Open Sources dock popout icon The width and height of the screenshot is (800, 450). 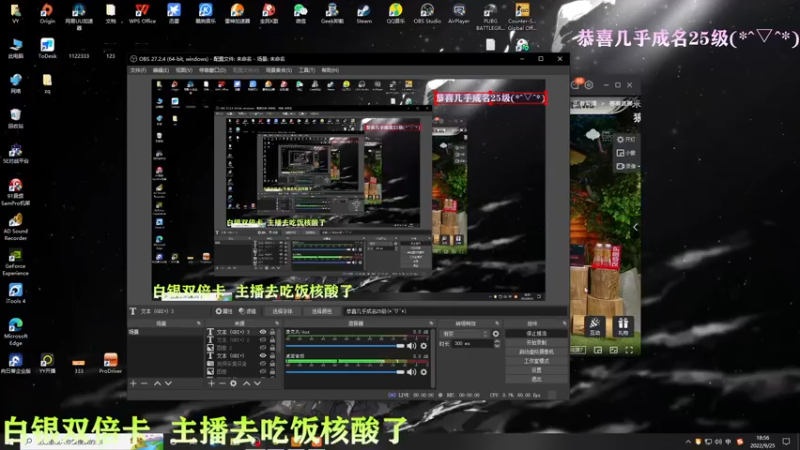click(277, 323)
